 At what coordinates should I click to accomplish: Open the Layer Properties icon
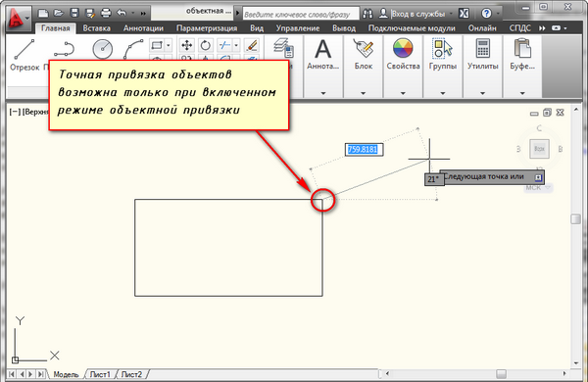click(283, 48)
